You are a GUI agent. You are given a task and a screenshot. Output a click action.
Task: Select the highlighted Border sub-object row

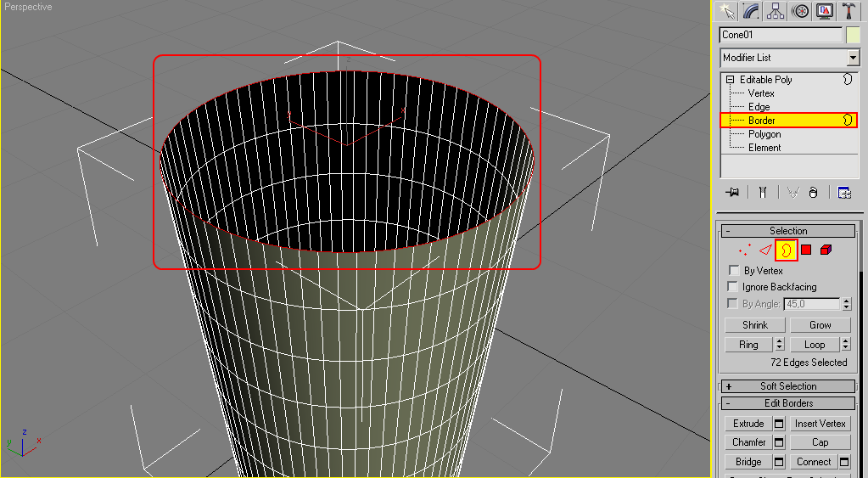click(x=789, y=121)
